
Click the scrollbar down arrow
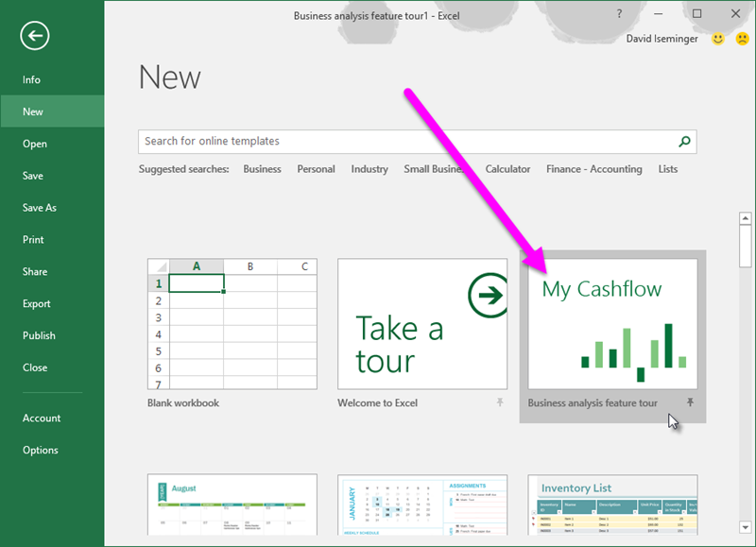(x=746, y=527)
